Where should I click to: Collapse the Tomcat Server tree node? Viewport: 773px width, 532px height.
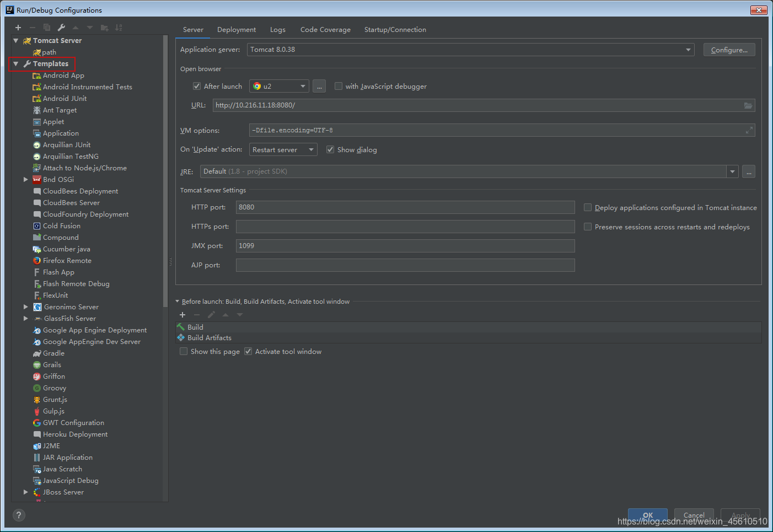16,41
